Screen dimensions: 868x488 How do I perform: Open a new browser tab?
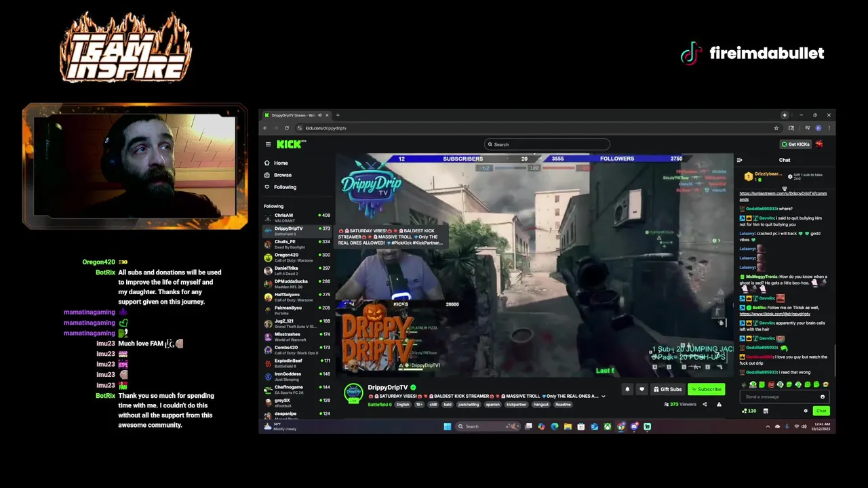(338, 115)
